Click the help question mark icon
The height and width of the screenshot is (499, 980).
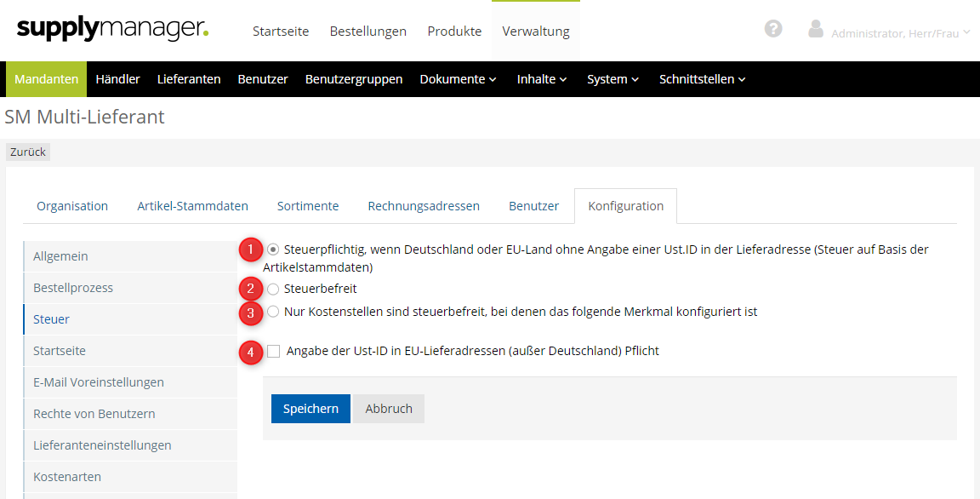pos(773,29)
